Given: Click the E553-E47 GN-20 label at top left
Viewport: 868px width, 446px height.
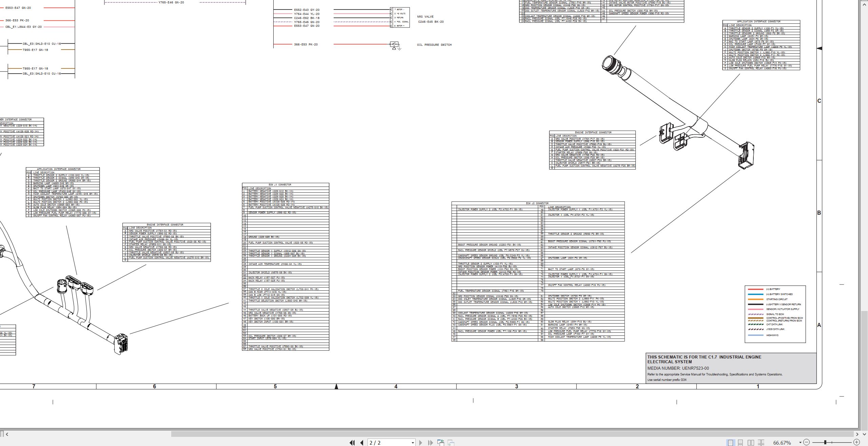Looking at the screenshot, I should [18, 8].
